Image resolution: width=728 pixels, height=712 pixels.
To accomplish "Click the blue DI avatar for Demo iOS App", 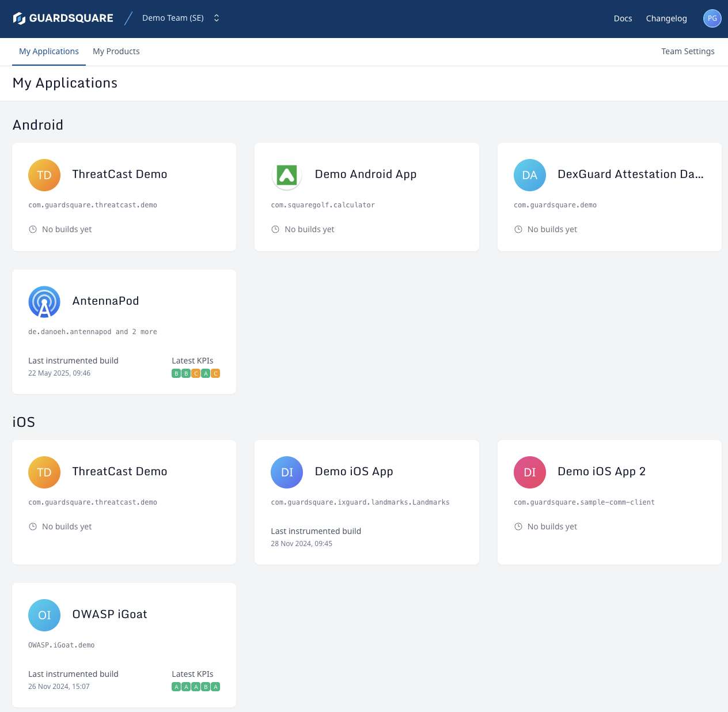I will pyautogui.click(x=287, y=472).
